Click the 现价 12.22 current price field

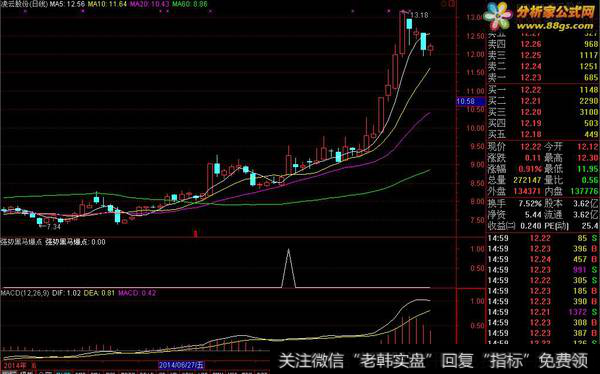[x=514, y=147]
